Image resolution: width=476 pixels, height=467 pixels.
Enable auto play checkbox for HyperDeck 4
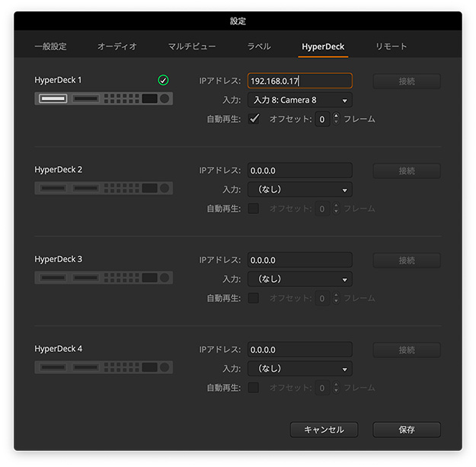click(254, 387)
